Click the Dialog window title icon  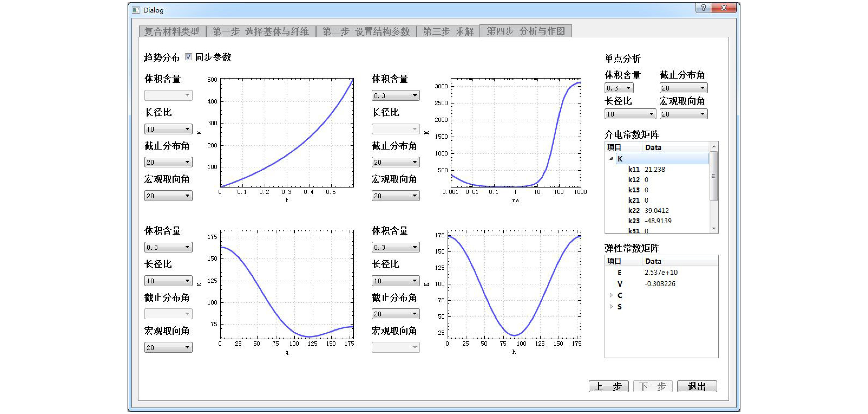click(x=136, y=10)
